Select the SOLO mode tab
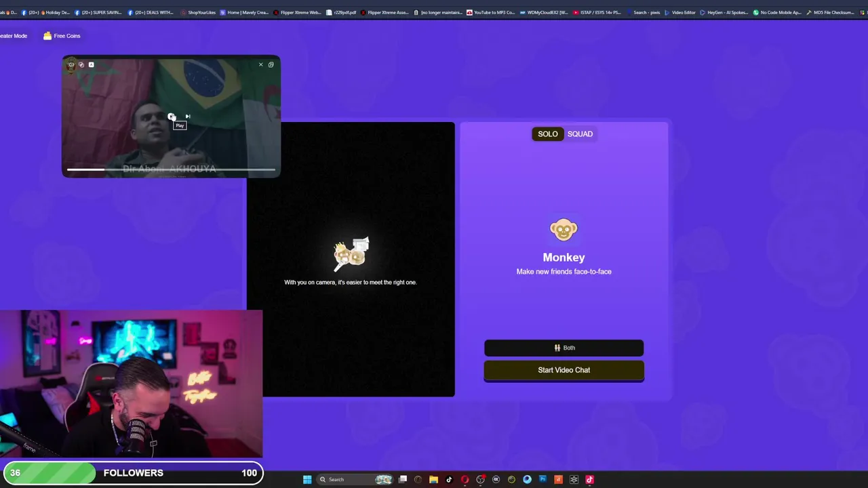868x488 pixels. click(547, 134)
